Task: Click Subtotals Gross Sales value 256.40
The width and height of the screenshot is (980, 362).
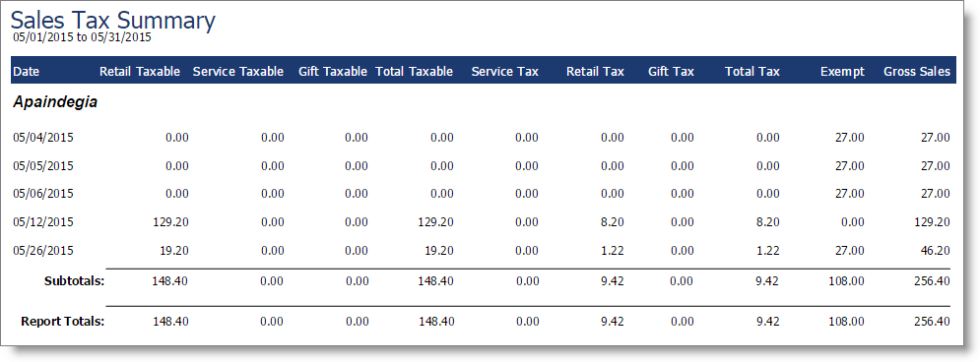Action: [x=933, y=281]
